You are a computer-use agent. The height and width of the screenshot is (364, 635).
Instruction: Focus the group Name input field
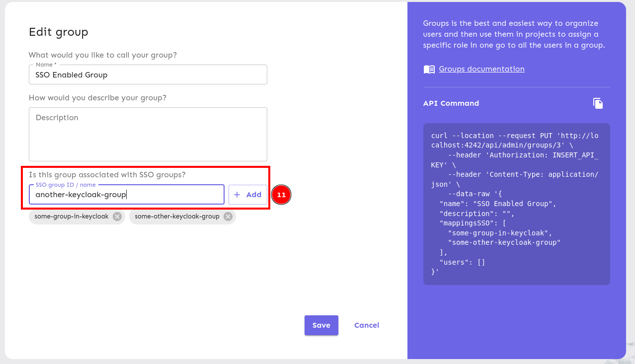(x=148, y=74)
